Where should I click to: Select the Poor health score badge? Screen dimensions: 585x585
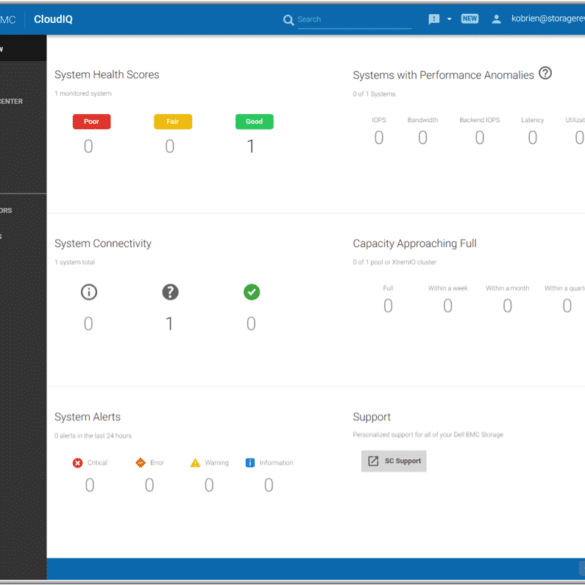coord(91,122)
